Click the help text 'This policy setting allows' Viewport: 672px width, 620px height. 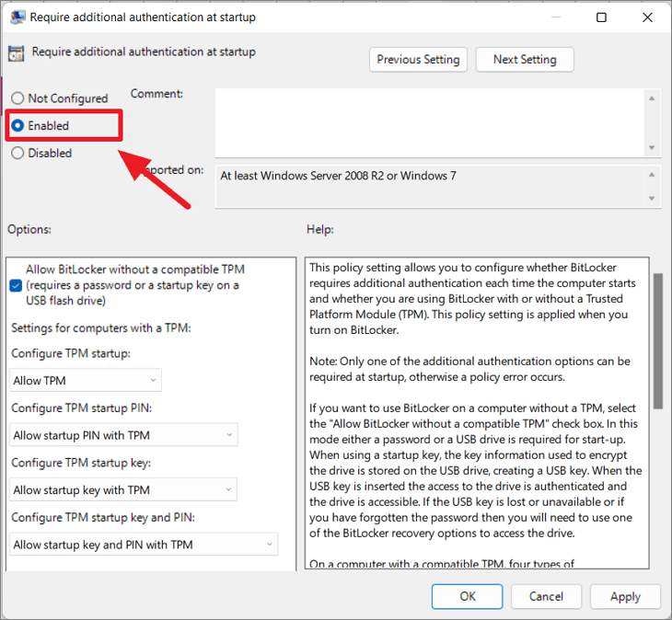pyautogui.click(x=473, y=299)
